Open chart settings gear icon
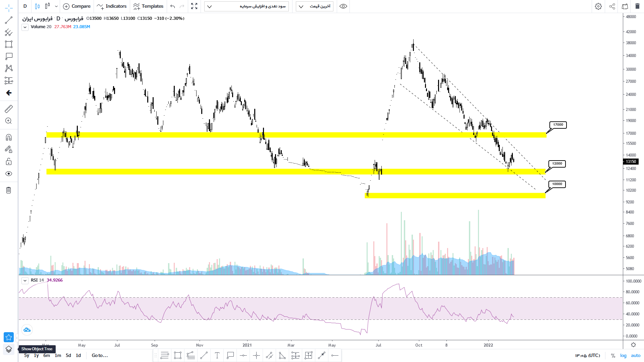 pyautogui.click(x=598, y=6)
